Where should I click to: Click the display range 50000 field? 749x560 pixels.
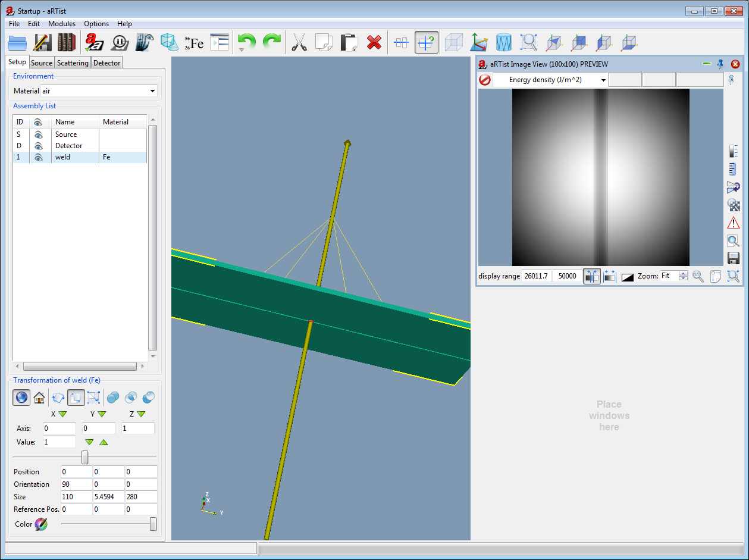pos(568,276)
